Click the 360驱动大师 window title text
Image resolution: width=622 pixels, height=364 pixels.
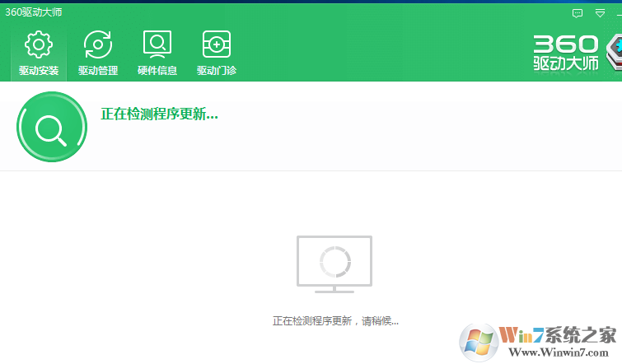coord(34,12)
